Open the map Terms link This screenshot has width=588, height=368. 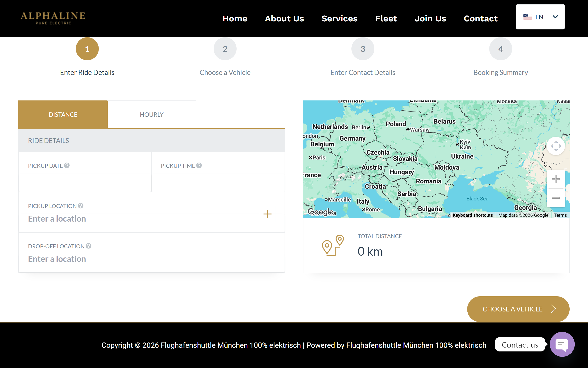coord(560,215)
